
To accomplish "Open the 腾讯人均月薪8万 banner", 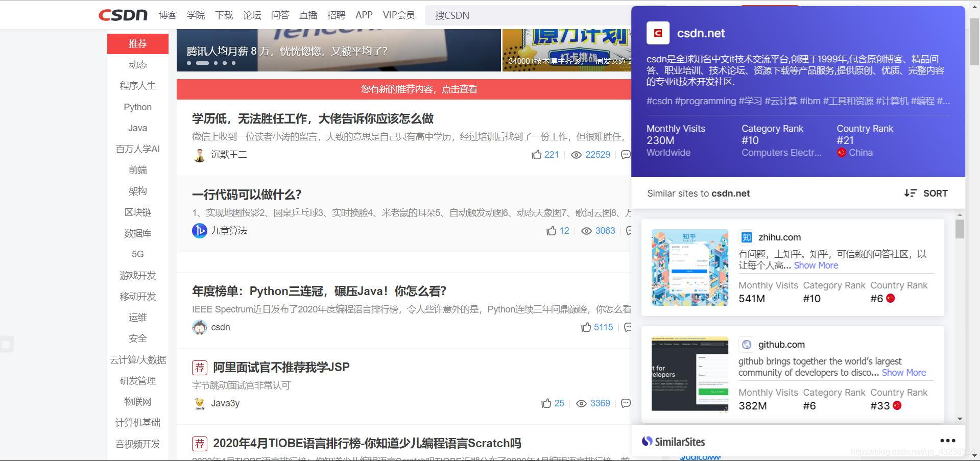I will tap(339, 50).
